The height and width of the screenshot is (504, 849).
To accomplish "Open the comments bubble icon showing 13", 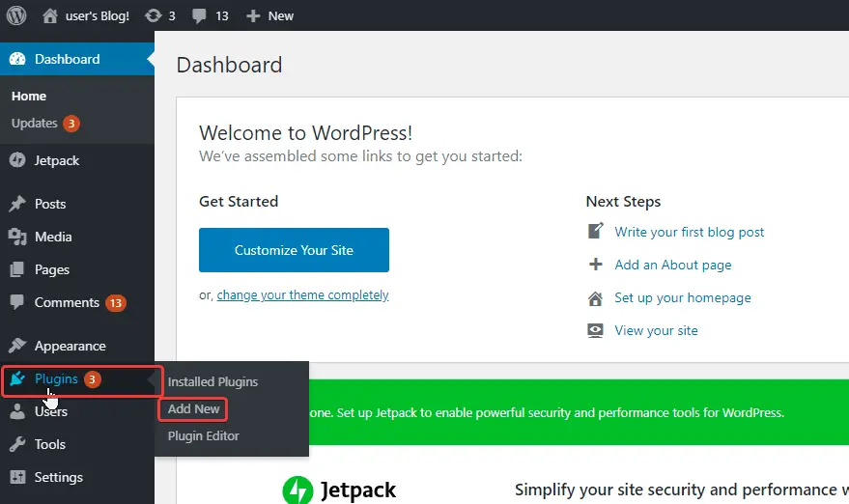I will (199, 16).
